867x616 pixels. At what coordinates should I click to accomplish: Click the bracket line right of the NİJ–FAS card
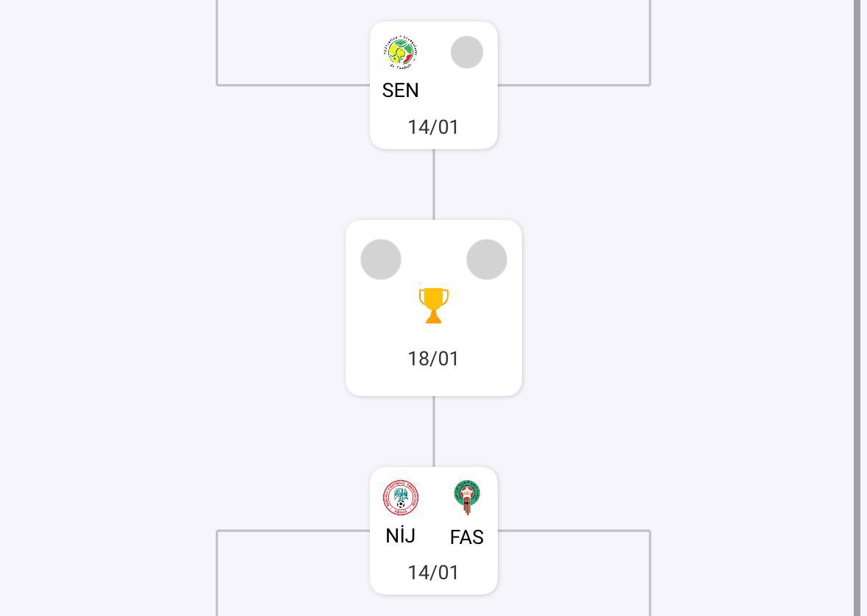pyautogui.click(x=574, y=531)
